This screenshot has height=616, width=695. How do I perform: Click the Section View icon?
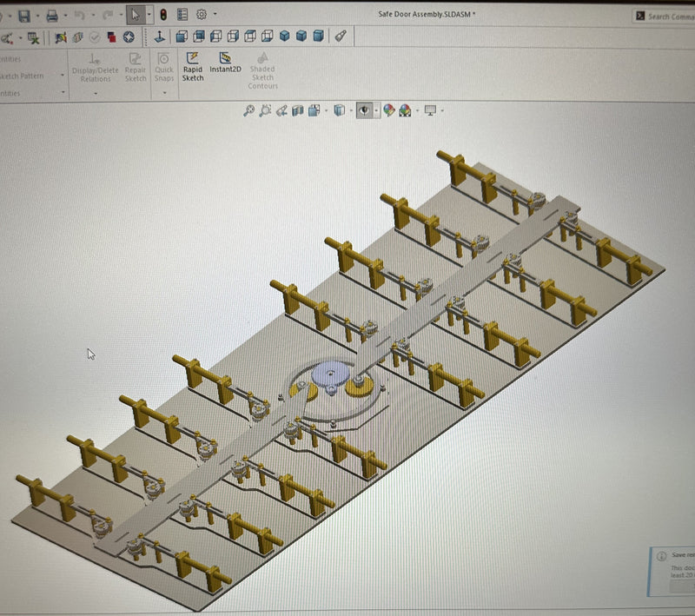[x=296, y=111]
